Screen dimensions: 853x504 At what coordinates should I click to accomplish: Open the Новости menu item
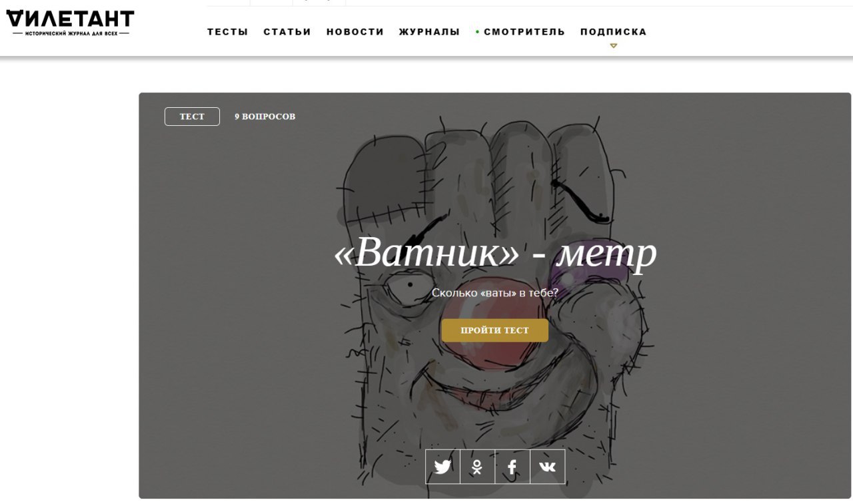pos(355,32)
